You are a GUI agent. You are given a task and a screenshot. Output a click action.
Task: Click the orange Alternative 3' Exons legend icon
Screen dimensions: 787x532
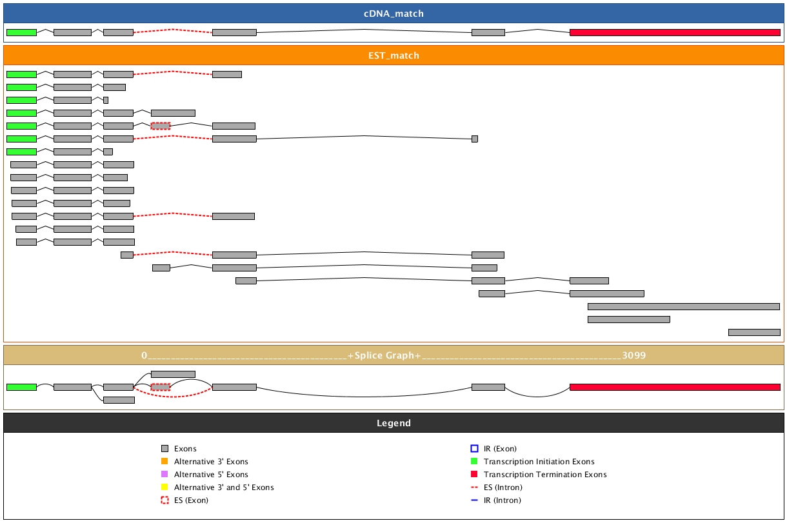164,462
